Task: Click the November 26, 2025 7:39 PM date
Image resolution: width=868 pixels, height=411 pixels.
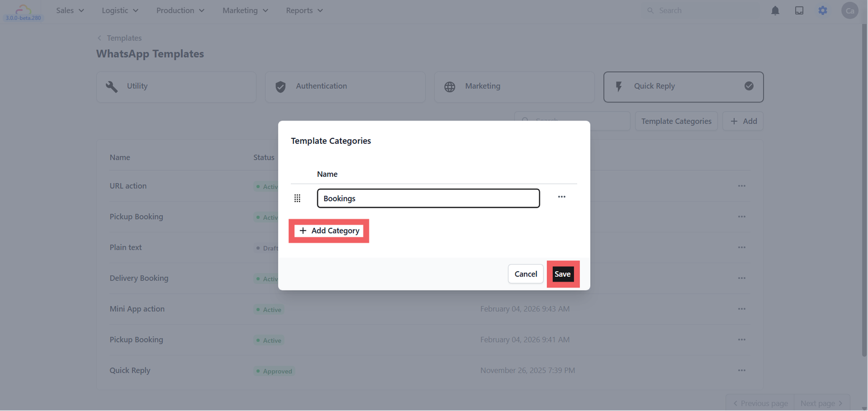Action: click(528, 370)
